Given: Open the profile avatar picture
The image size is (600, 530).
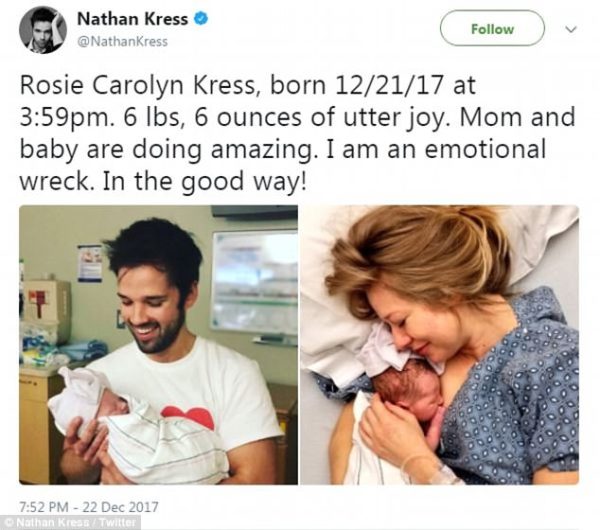Looking at the screenshot, I should (42, 30).
